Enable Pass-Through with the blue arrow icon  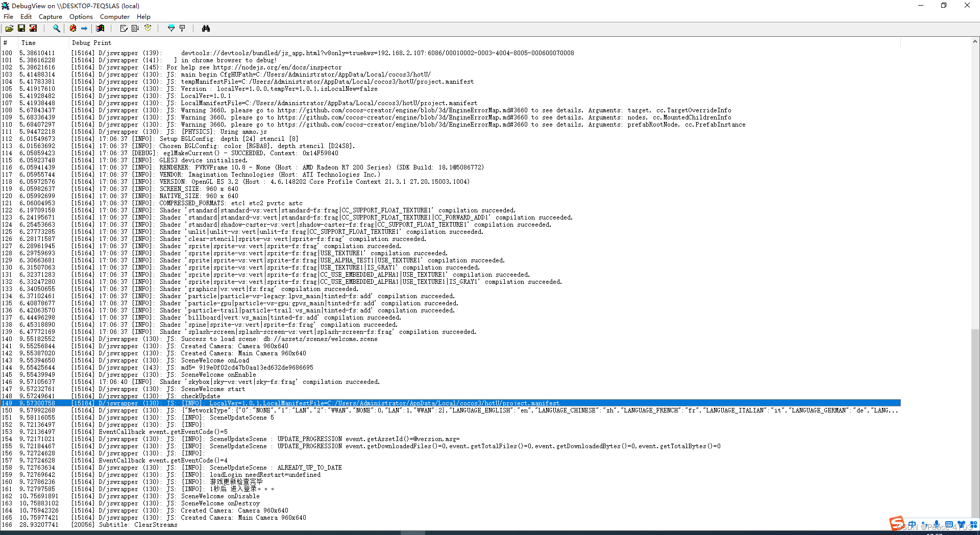[84, 28]
